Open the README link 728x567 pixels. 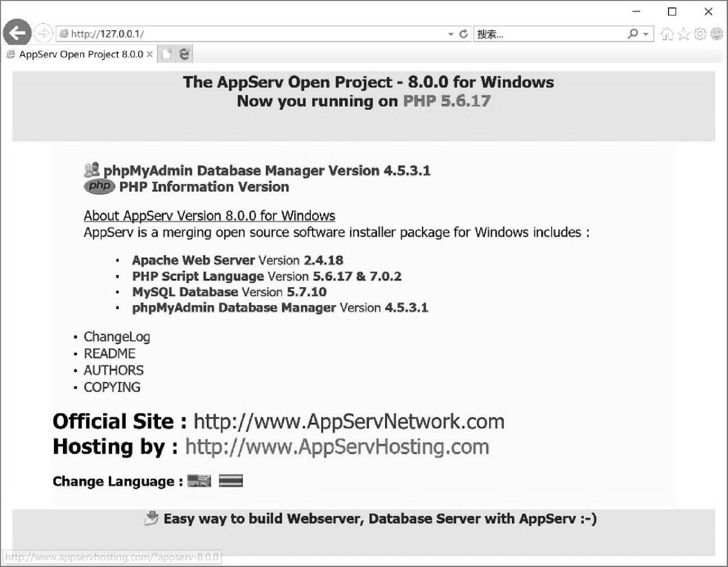coord(110,354)
